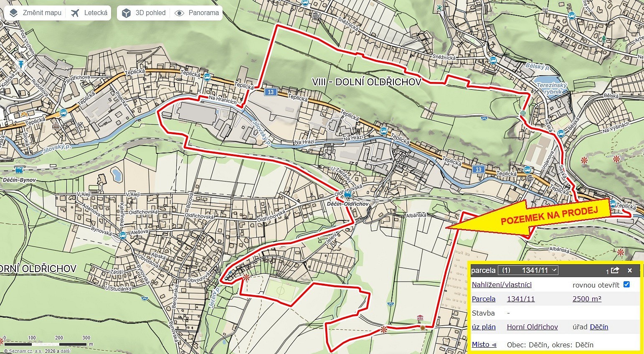
Task: Click the road 13 shield near Na Hranicích
Action: 271,92
